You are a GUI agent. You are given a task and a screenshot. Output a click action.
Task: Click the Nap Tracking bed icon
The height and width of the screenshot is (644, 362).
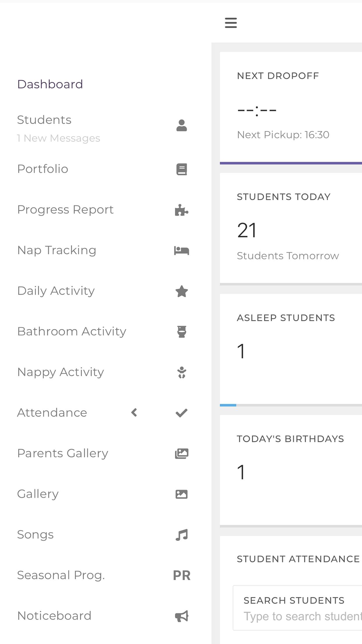[182, 251]
